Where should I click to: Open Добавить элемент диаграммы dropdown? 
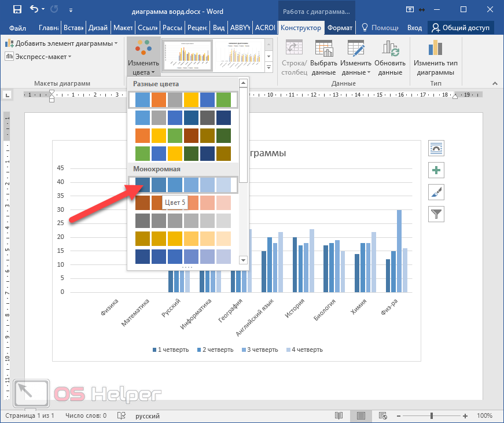61,43
